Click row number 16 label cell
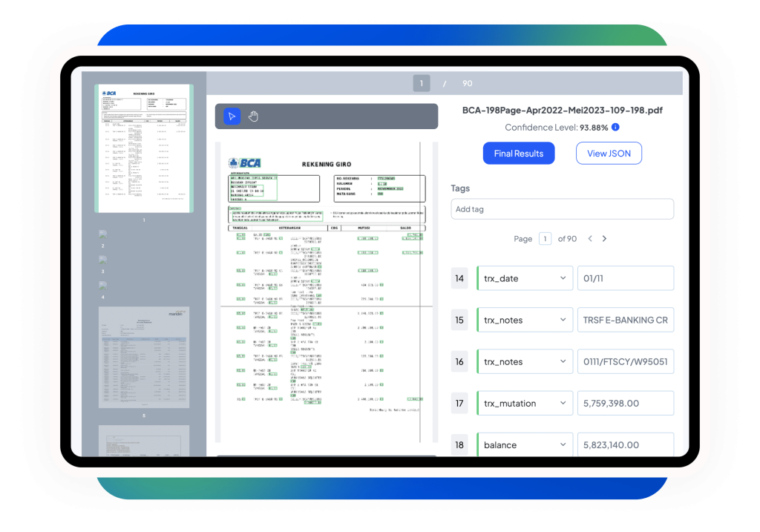Screen dimensions: 760x532 pyautogui.click(x=459, y=361)
